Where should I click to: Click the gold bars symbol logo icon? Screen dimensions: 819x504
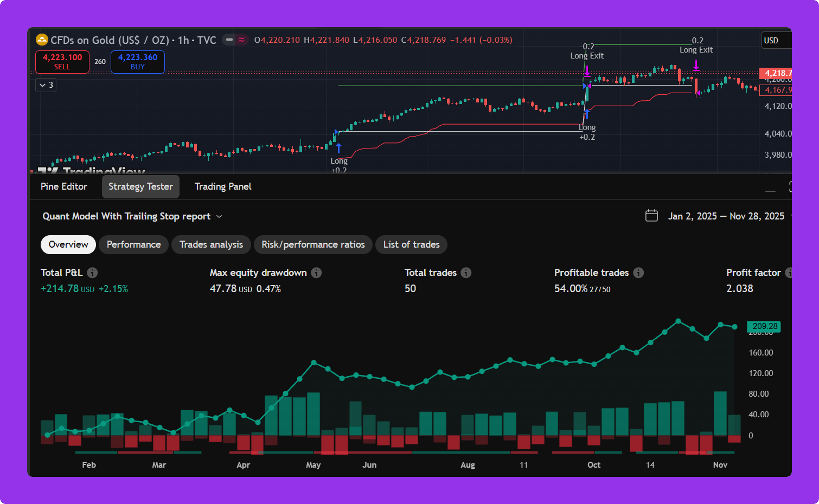(42, 40)
